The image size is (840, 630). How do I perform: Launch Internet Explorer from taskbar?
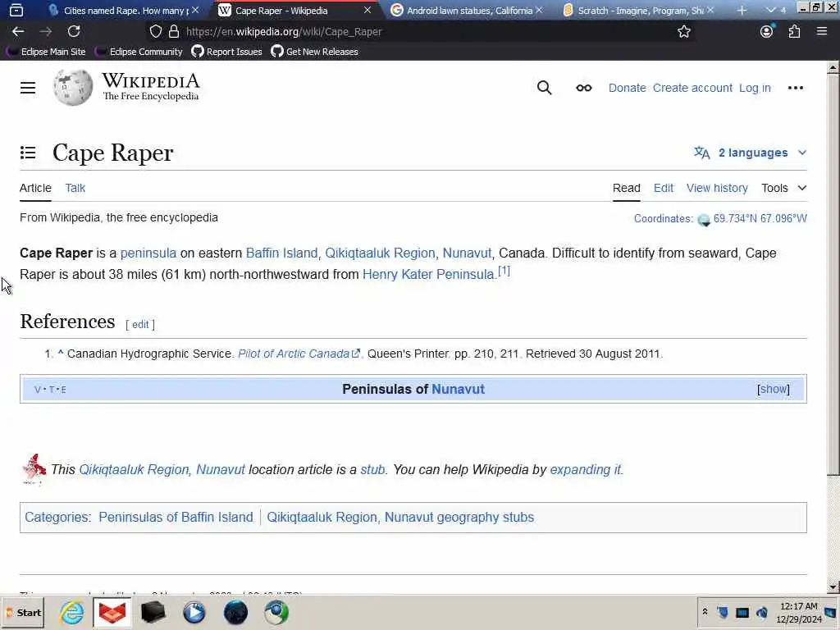tap(72, 612)
